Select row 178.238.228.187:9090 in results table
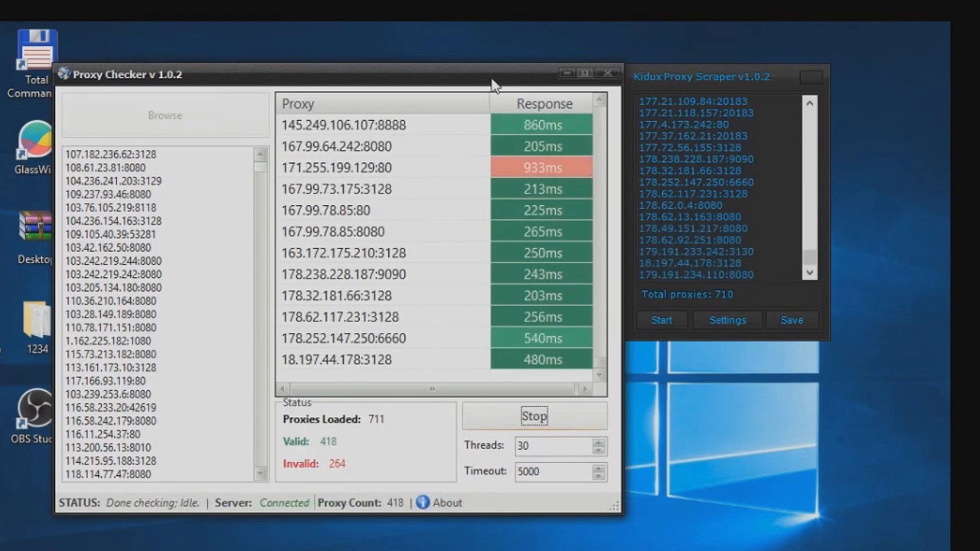 (434, 274)
